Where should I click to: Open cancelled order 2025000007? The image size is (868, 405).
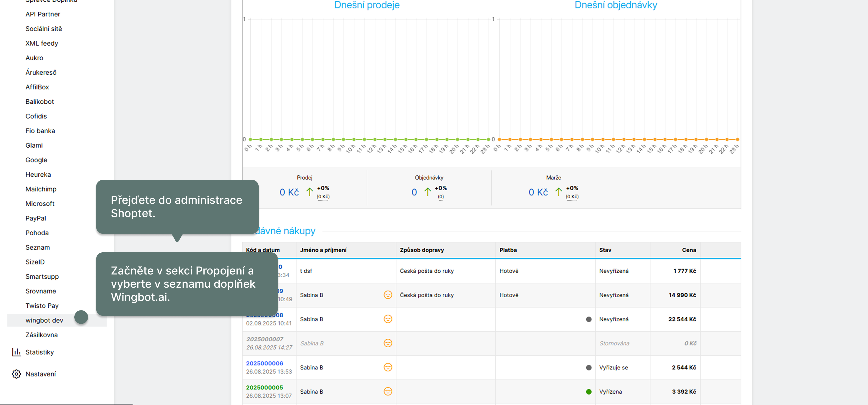264,339
